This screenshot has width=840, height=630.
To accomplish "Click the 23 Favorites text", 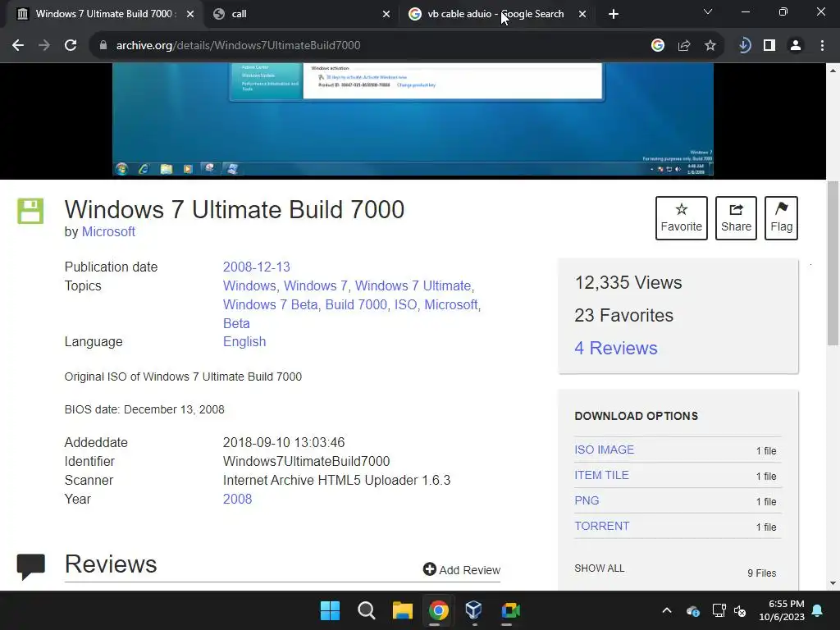I will 624,315.
